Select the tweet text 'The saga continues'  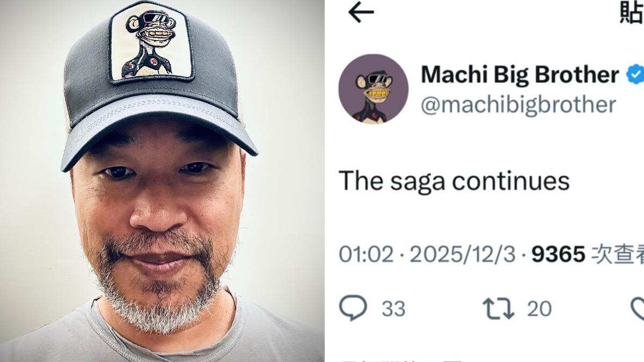pos(454,181)
